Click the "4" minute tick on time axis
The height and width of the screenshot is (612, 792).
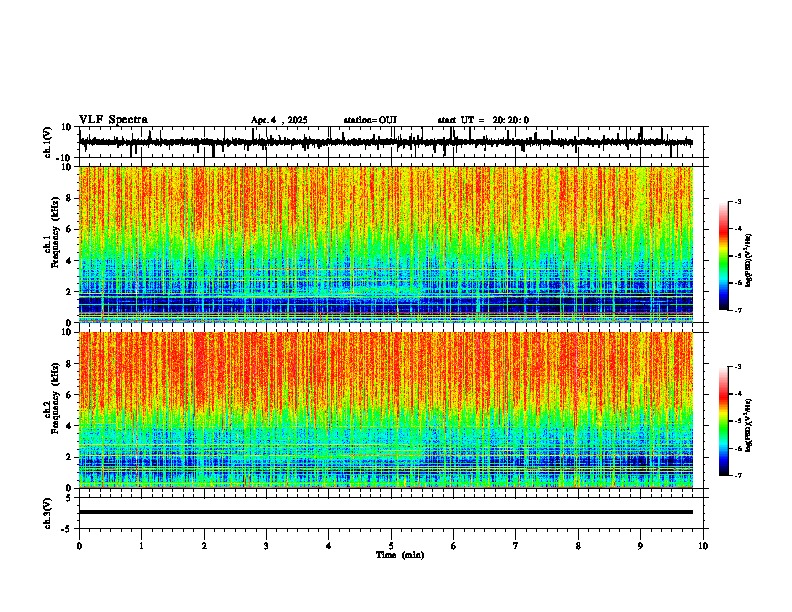[329, 546]
